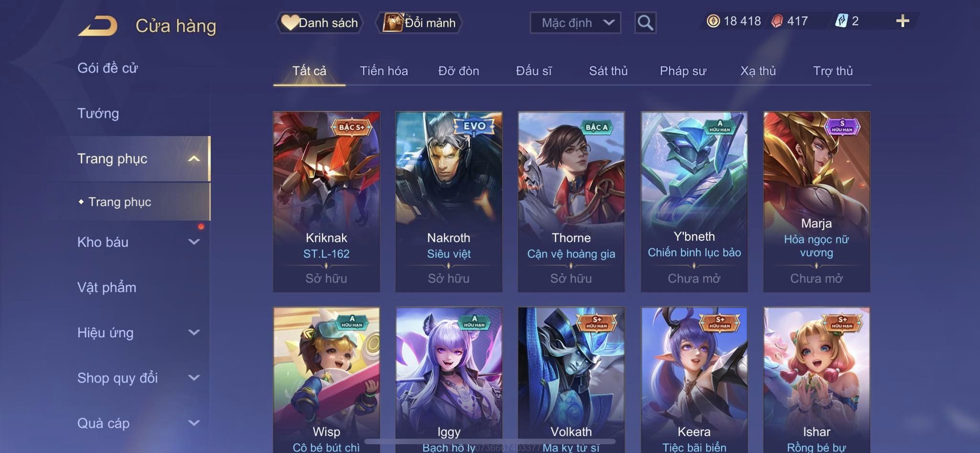The height and width of the screenshot is (453, 980).
Task: Tap the back arrow icon
Action: 98,25
